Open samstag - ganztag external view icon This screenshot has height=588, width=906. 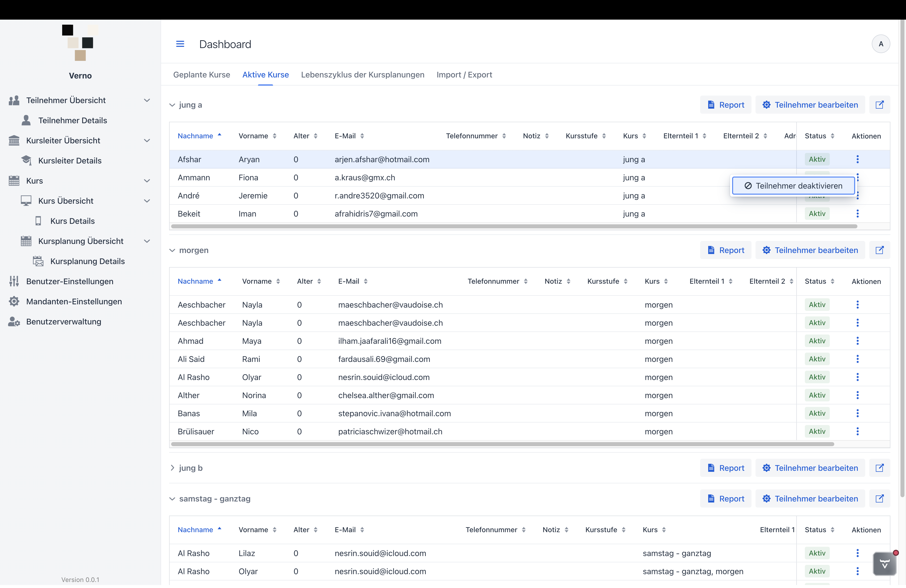pos(879,499)
